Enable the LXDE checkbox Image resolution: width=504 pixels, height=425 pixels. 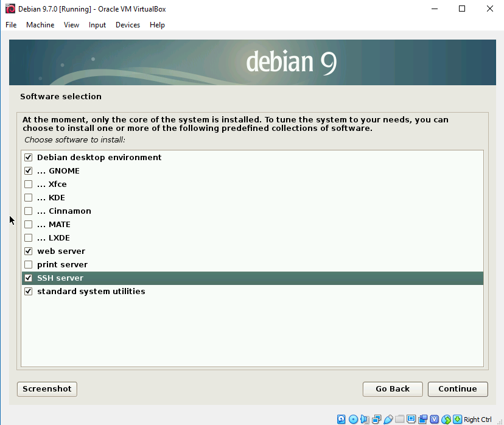(x=28, y=237)
